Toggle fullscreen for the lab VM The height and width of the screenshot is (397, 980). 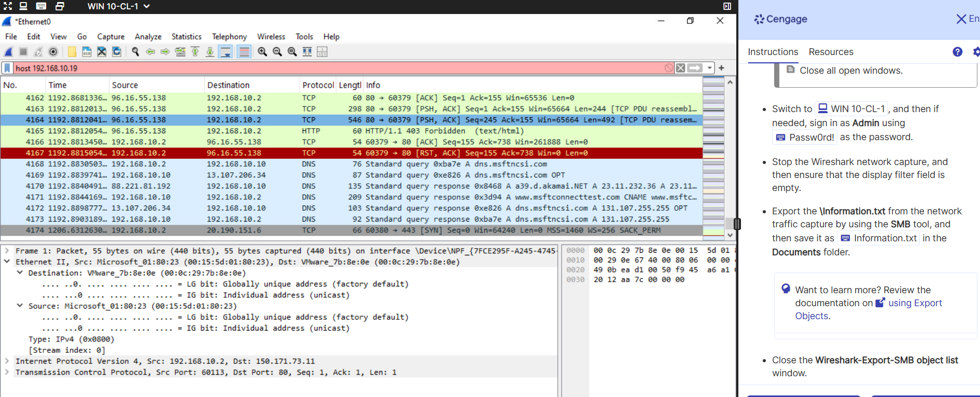[x=8, y=6]
